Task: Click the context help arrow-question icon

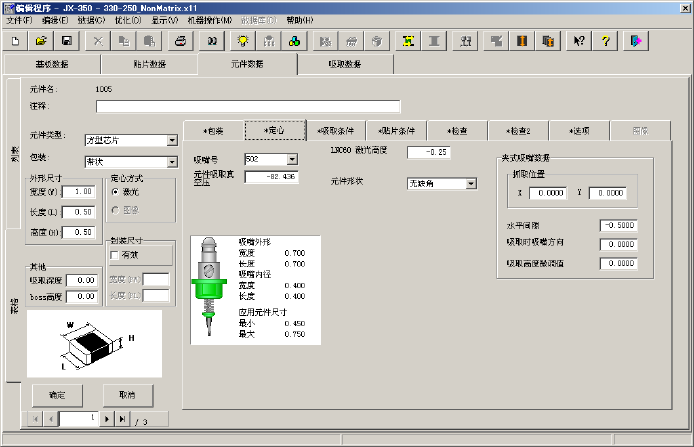Action: click(579, 41)
